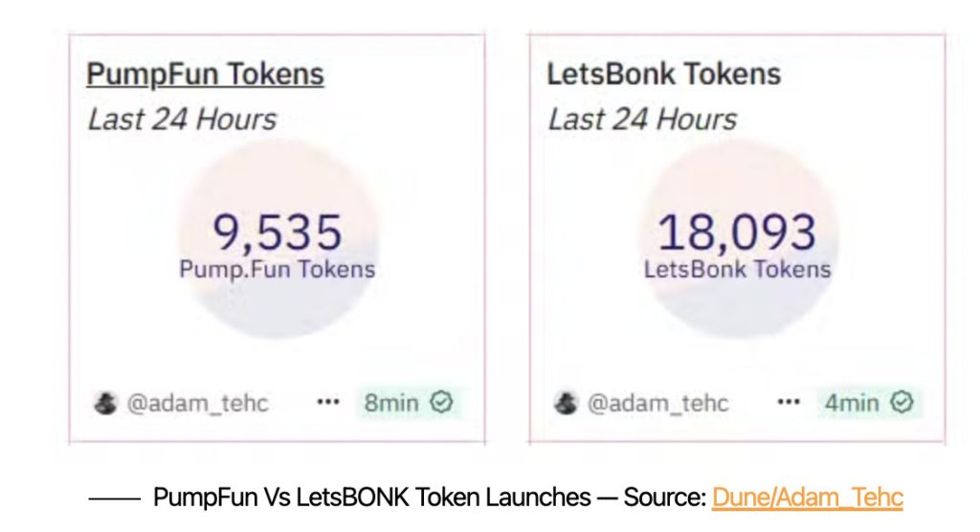The image size is (980, 532).
Task: Open the PumpFun Tokens title link
Action: 205,75
